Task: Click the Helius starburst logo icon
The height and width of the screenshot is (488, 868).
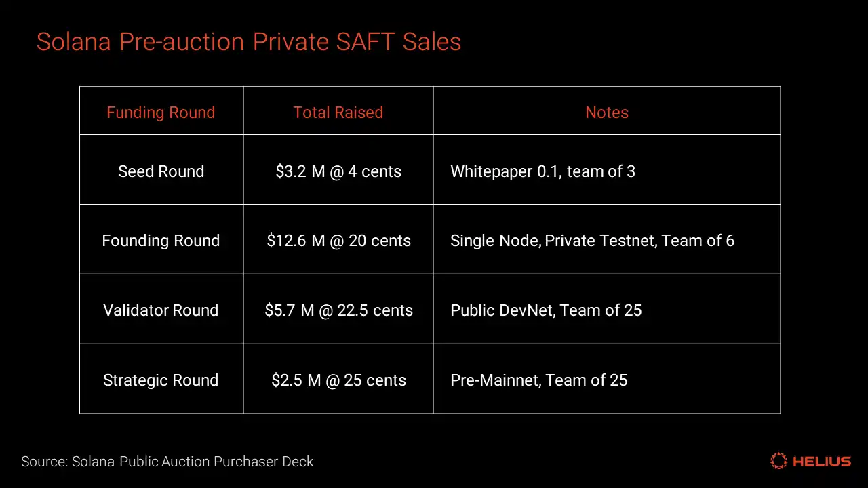Action: click(778, 462)
